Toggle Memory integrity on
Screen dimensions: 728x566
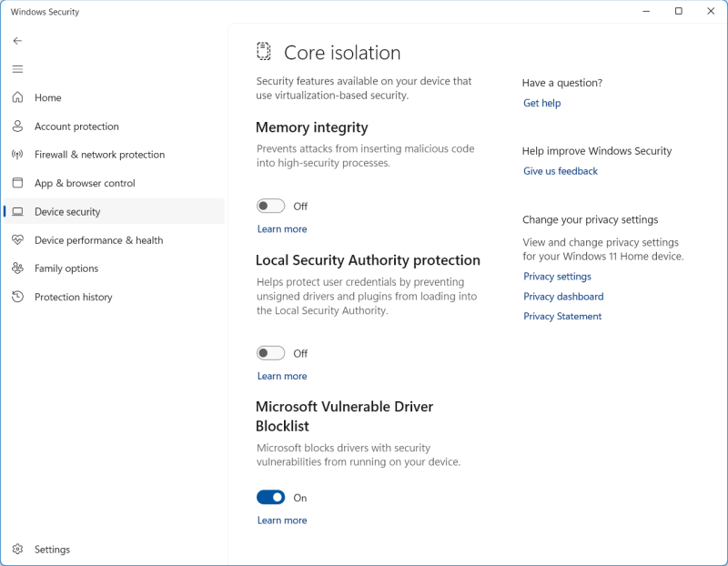click(x=270, y=206)
